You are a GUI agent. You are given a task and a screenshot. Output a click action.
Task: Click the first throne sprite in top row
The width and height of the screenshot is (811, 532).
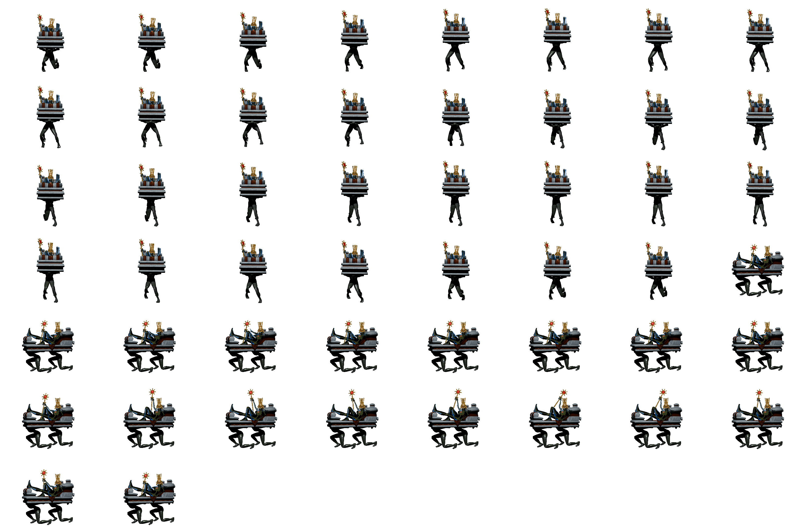pyautogui.click(x=50, y=34)
